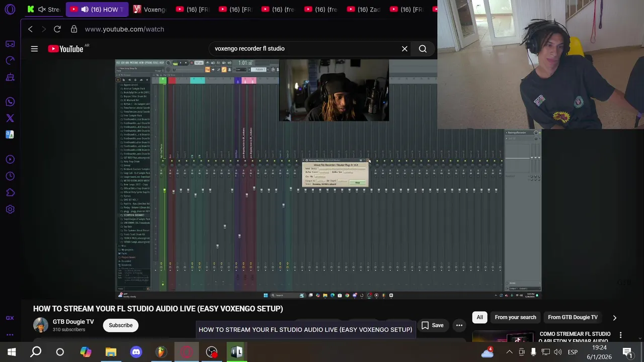Open History clock icon in sidebar
Screen dimensions: 644x362
click(10, 176)
